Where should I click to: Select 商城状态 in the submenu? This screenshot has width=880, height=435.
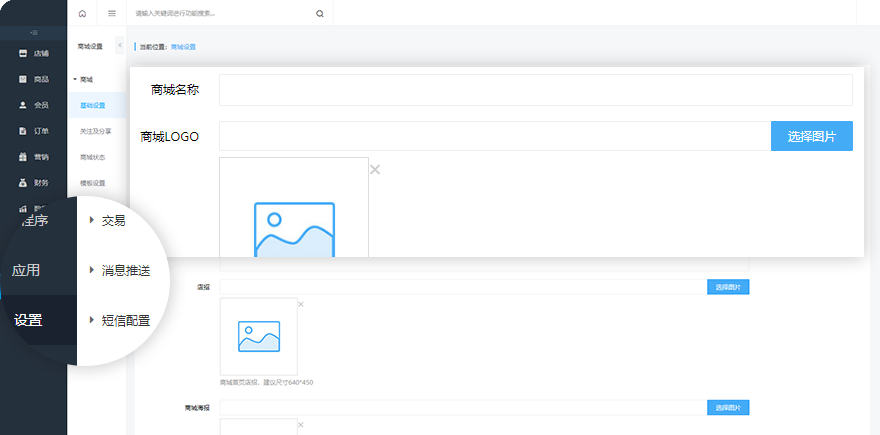(x=93, y=157)
